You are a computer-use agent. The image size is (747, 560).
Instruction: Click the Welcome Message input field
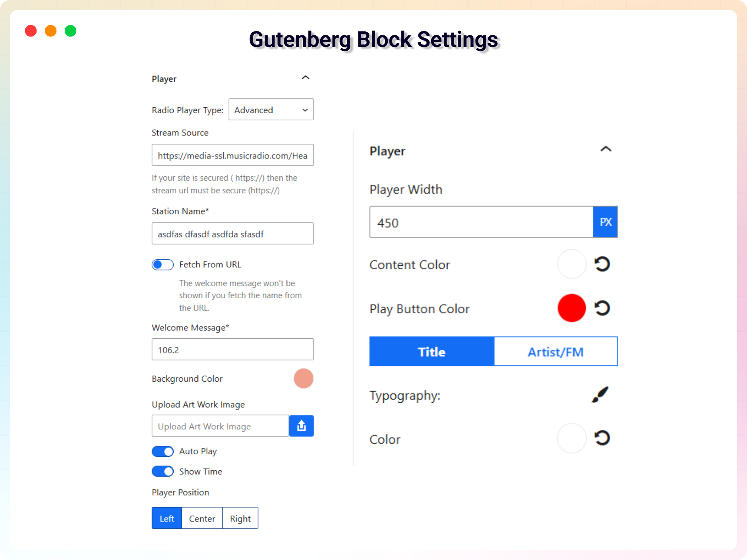pos(232,349)
